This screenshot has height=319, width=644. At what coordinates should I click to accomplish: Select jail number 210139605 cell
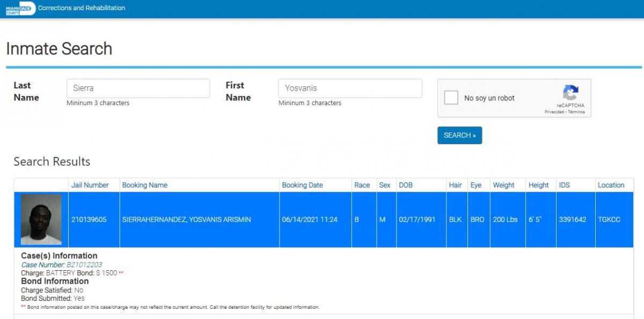pyautogui.click(x=89, y=220)
